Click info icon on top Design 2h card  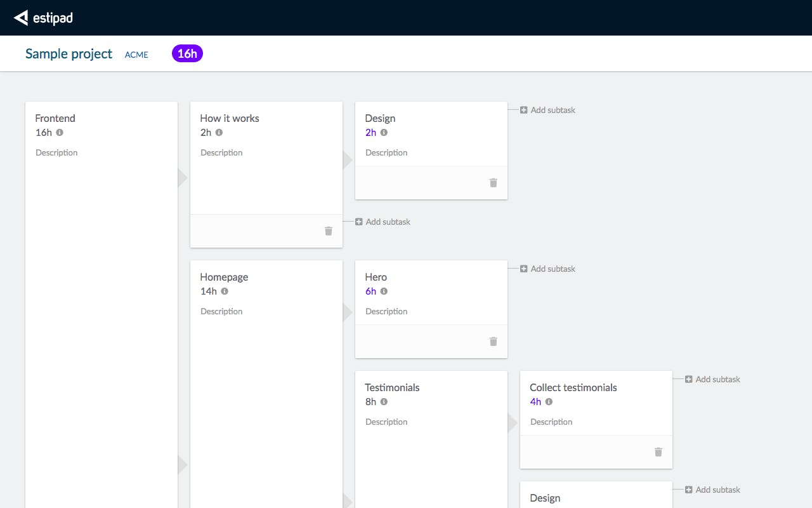click(x=384, y=133)
